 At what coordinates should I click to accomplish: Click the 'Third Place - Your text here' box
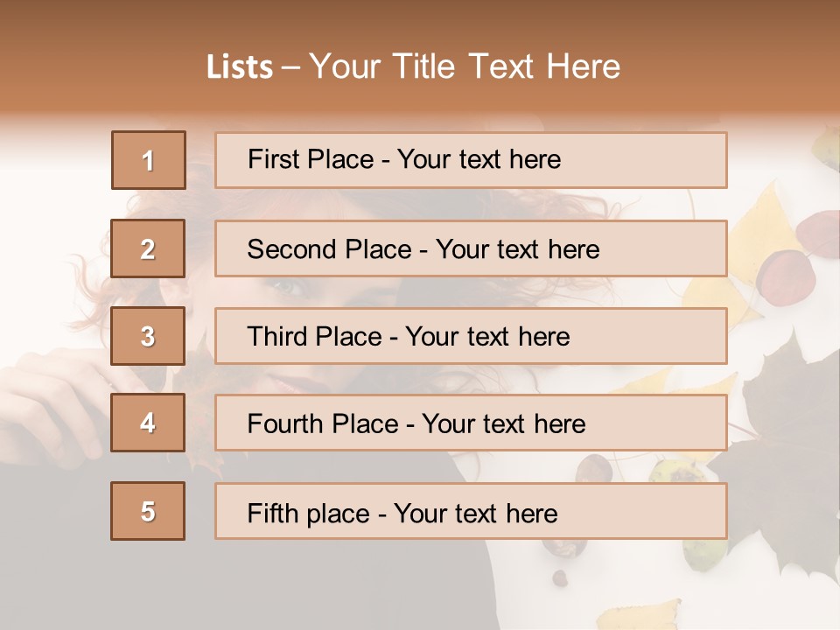(x=471, y=336)
